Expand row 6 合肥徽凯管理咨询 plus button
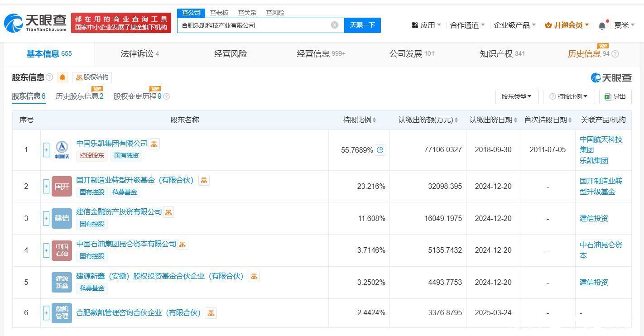 click(46, 313)
